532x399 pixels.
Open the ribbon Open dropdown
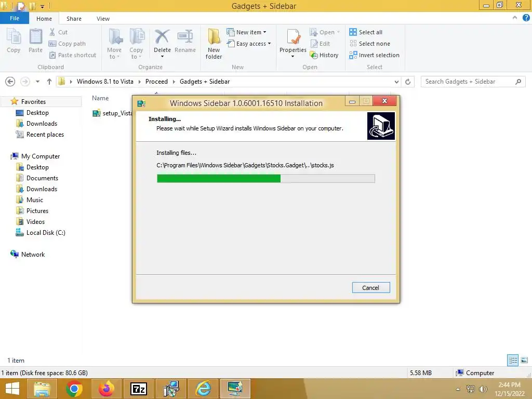tap(325, 32)
